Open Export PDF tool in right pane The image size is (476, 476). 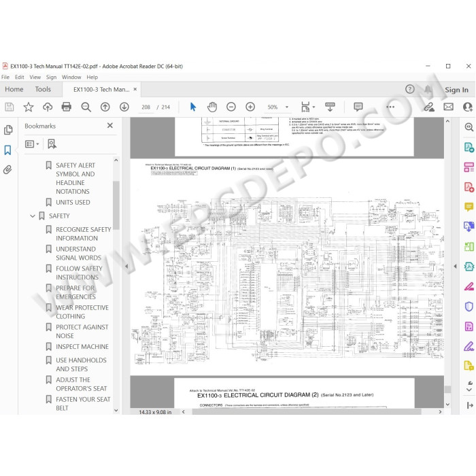click(469, 148)
